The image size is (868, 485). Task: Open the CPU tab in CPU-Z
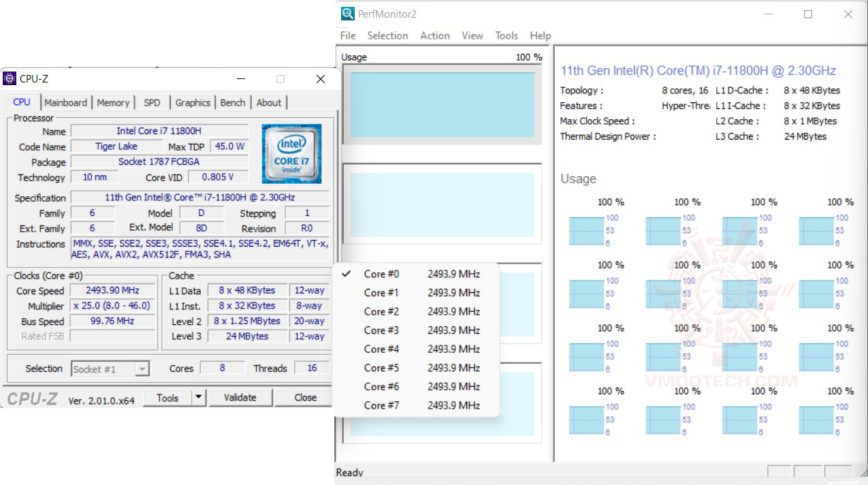point(22,102)
